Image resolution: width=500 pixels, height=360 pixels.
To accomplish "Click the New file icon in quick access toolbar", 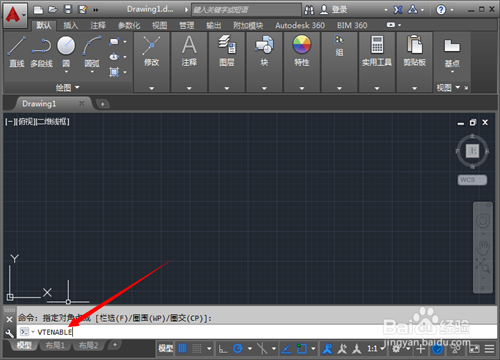I will point(38,10).
